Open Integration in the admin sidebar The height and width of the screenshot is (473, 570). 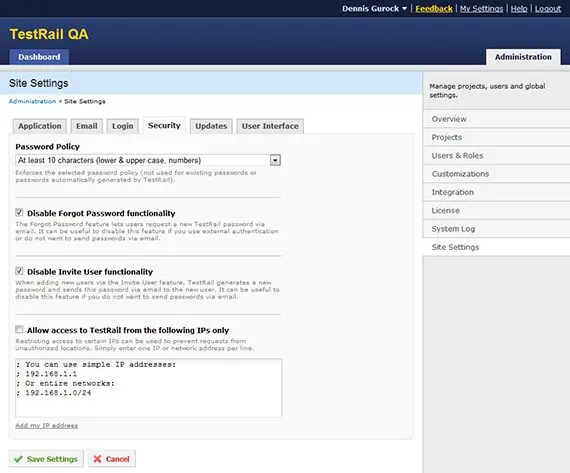tap(496, 192)
